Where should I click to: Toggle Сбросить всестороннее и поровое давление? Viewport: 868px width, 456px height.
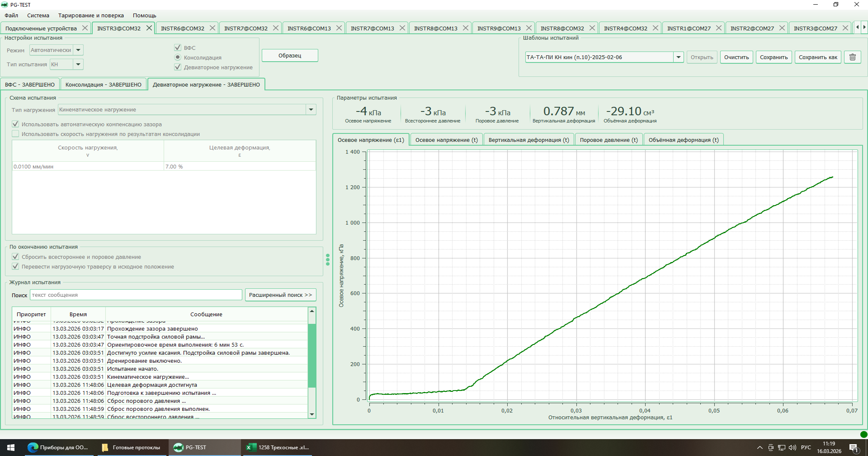tap(16, 257)
